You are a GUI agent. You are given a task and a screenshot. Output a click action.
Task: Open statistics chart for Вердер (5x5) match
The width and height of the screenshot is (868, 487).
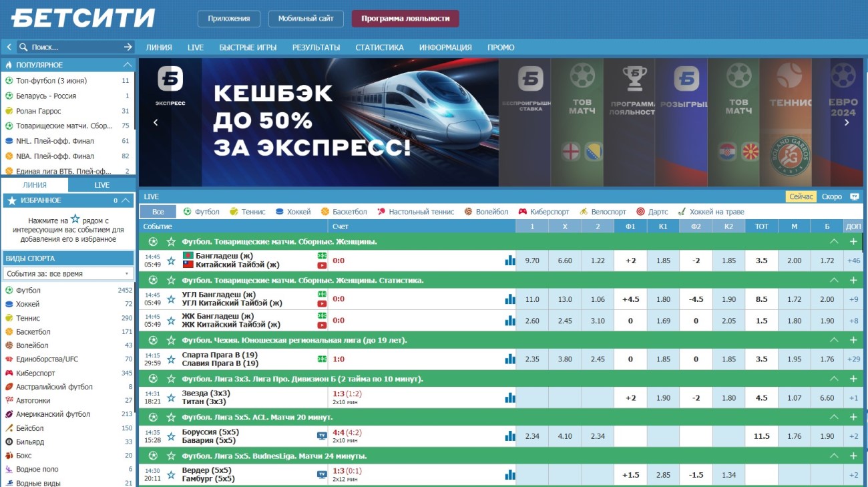coord(510,475)
